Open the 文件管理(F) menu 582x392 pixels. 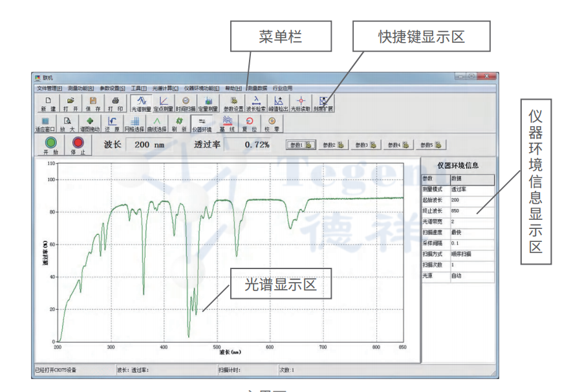(49, 88)
